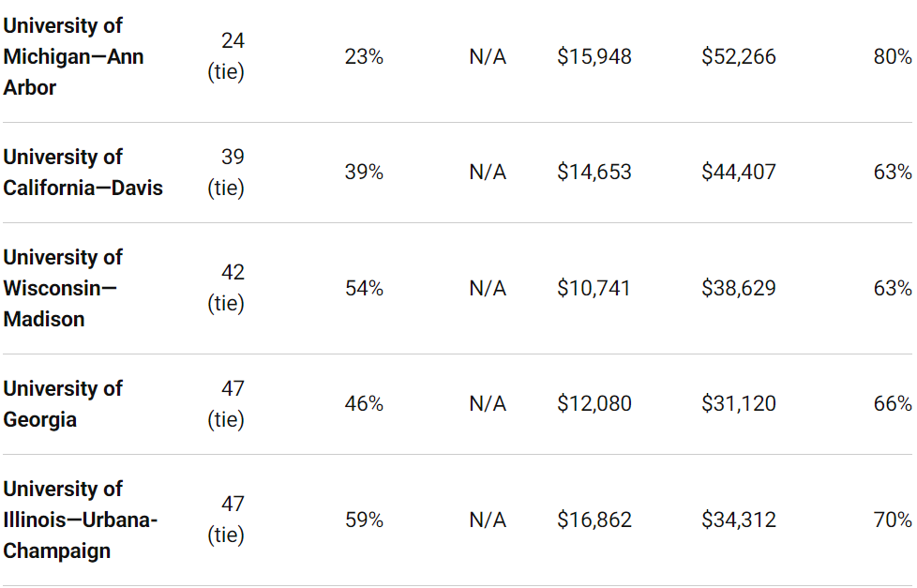Select Michigan's 23% acceptance rate
The width and height of the screenshot is (917, 588).
[x=364, y=57]
